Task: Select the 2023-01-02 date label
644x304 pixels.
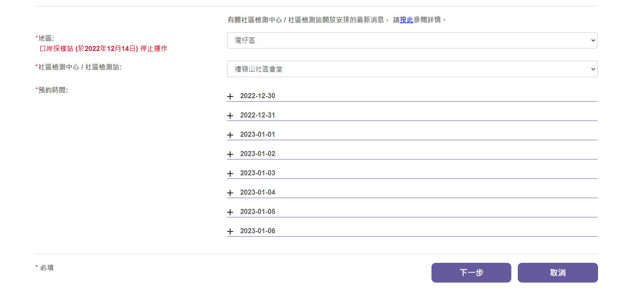Action: pyautogui.click(x=258, y=154)
